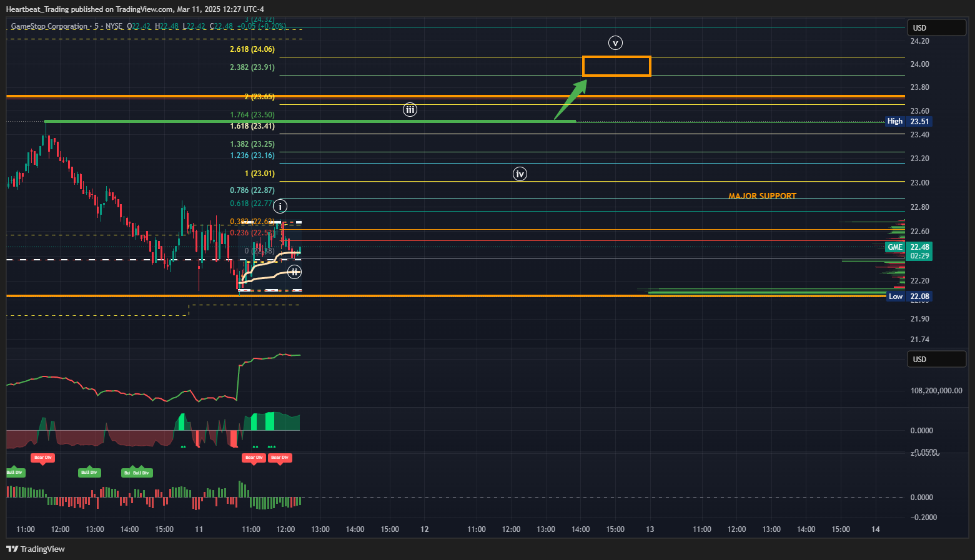Click the 23.80 price axis value
The height and width of the screenshot is (560, 975).
919,87
